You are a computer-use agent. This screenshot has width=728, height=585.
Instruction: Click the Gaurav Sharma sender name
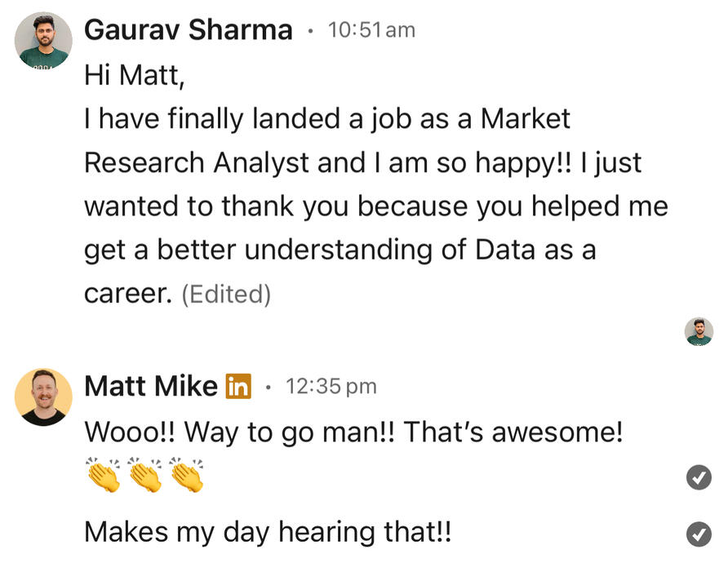pos(189,30)
